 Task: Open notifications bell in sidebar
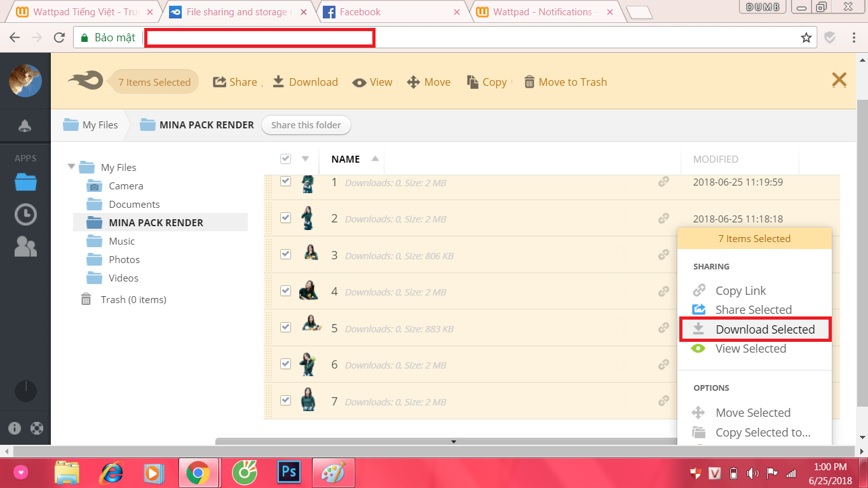point(25,125)
